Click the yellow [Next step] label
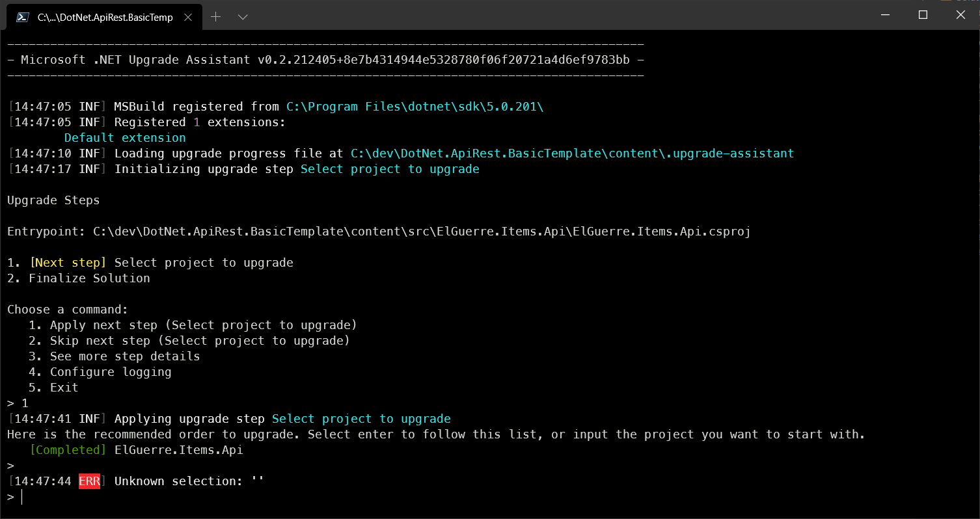The image size is (980, 519). point(68,263)
